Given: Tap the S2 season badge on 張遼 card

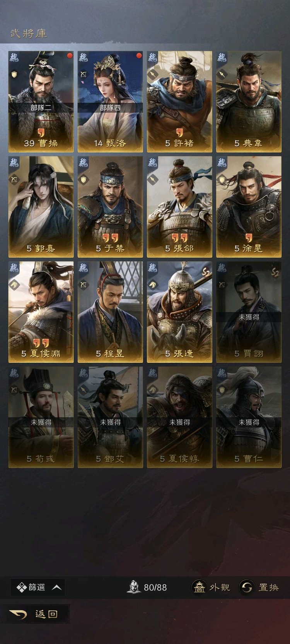Looking at the screenshot, I should pos(206,272).
